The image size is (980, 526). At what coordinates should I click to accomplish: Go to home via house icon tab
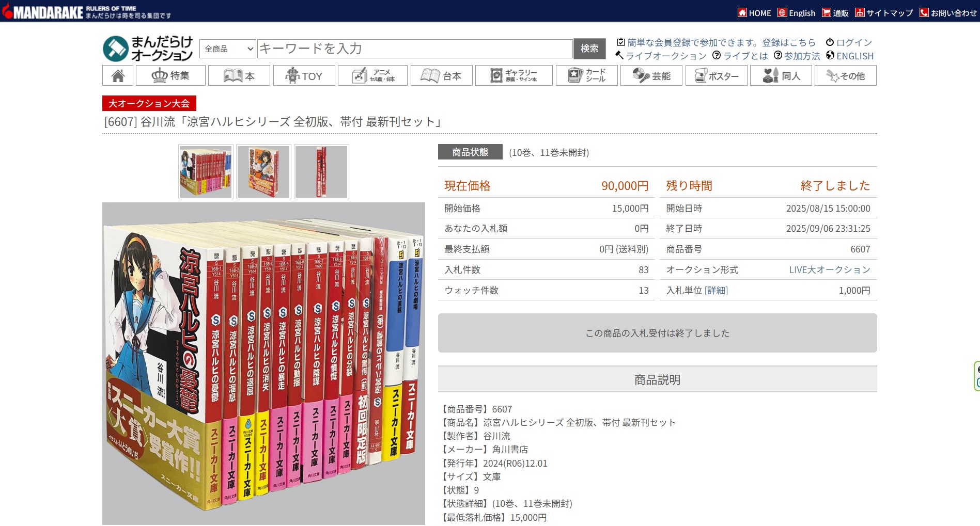[118, 76]
